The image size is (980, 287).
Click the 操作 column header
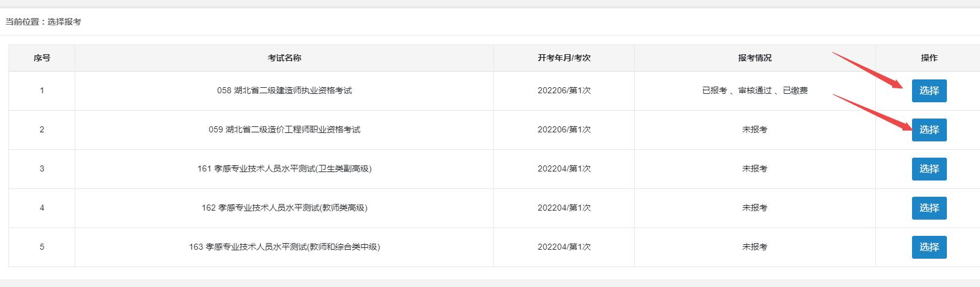pyautogui.click(x=929, y=58)
